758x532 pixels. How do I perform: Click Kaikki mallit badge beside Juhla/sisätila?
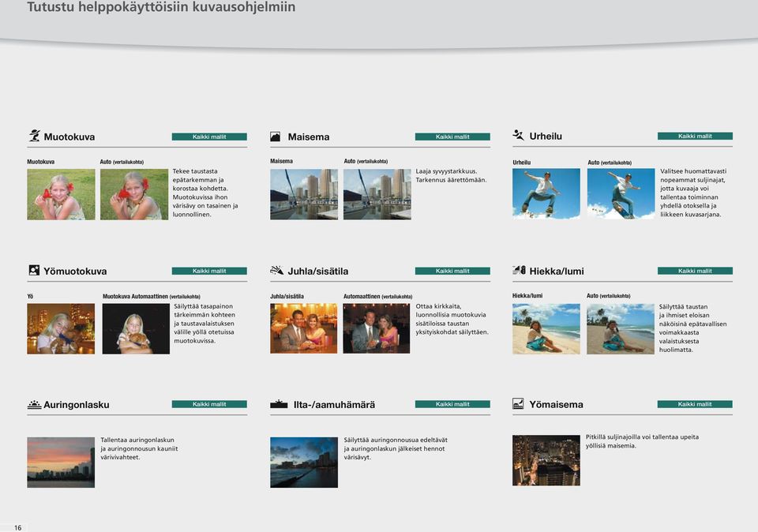coord(452,271)
